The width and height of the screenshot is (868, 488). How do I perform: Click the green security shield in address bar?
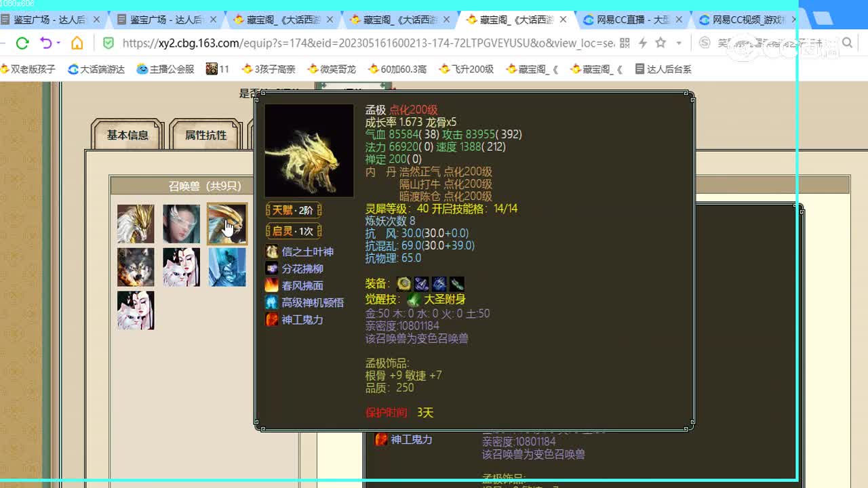click(x=108, y=43)
